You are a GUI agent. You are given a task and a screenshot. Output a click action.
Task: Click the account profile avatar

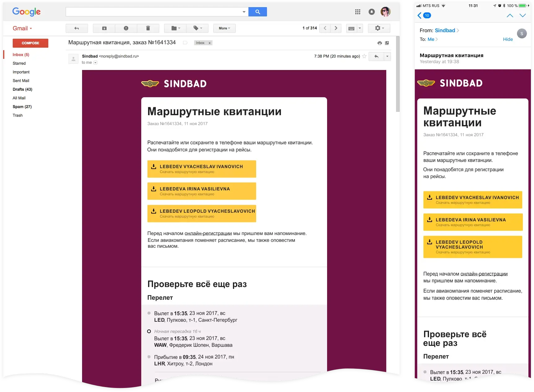point(386,12)
